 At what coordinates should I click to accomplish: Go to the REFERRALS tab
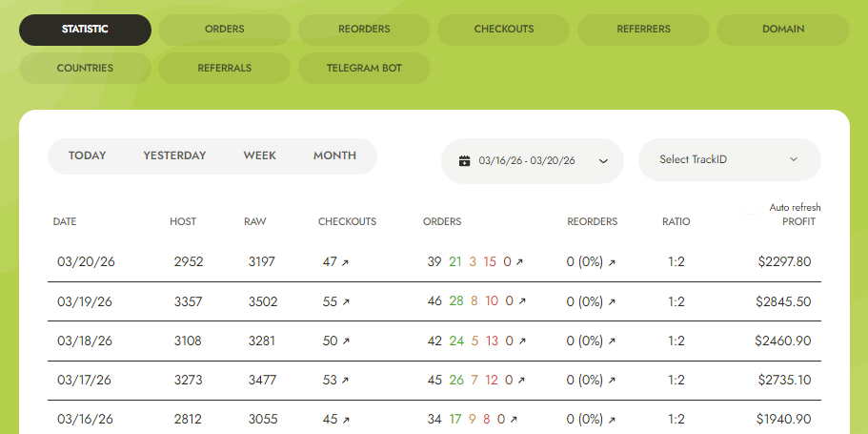tap(224, 68)
